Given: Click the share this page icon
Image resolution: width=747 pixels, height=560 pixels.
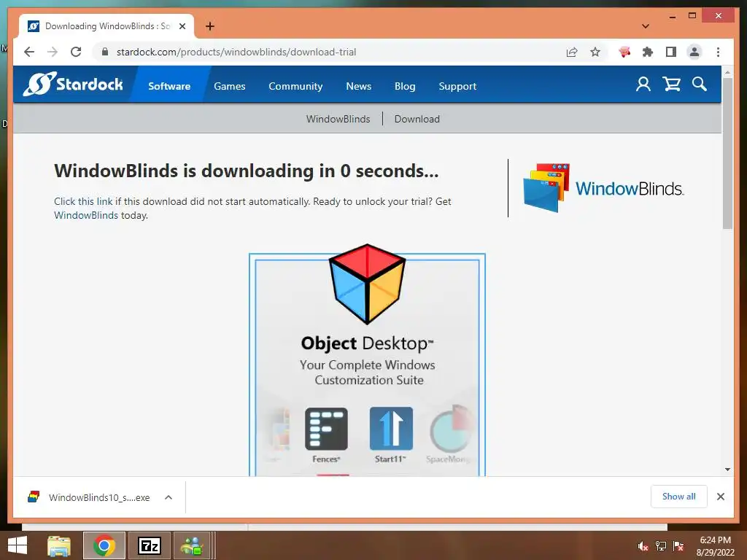Looking at the screenshot, I should [572, 52].
